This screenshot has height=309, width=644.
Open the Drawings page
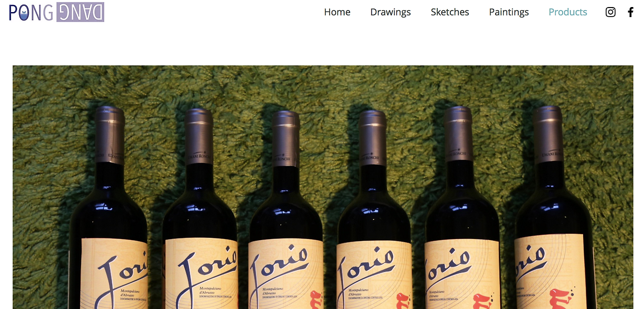click(390, 12)
